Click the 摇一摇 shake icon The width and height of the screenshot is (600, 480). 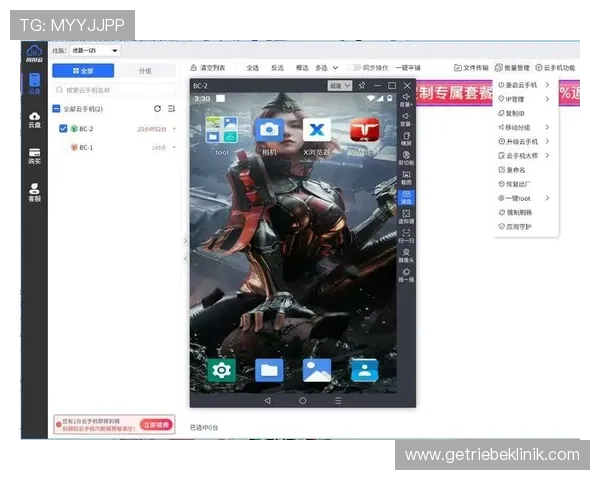coord(406,275)
